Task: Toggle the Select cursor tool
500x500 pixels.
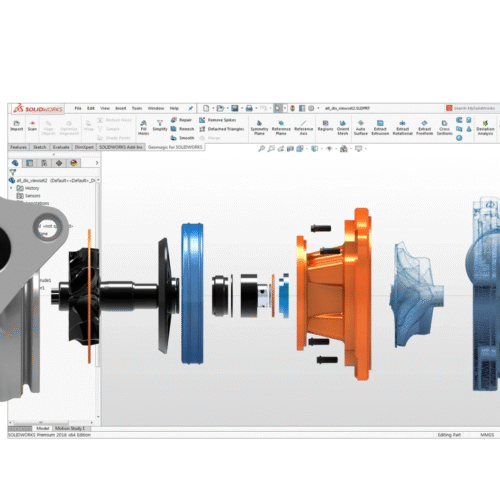Action: 277,108
